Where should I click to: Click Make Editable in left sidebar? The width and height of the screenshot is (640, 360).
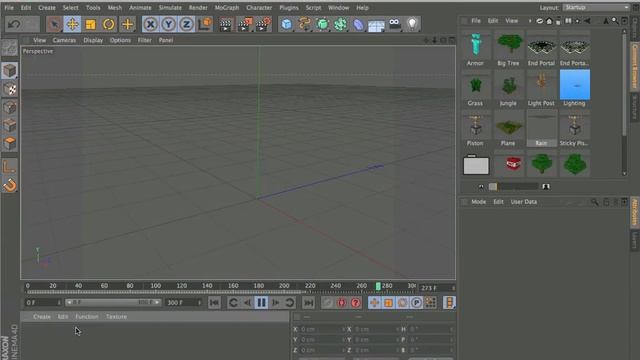pos(9,48)
